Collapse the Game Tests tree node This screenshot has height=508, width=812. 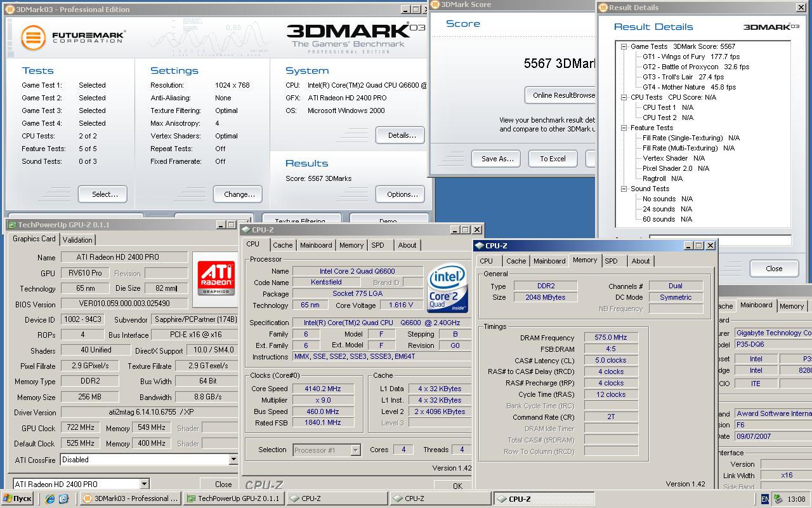[x=624, y=46]
